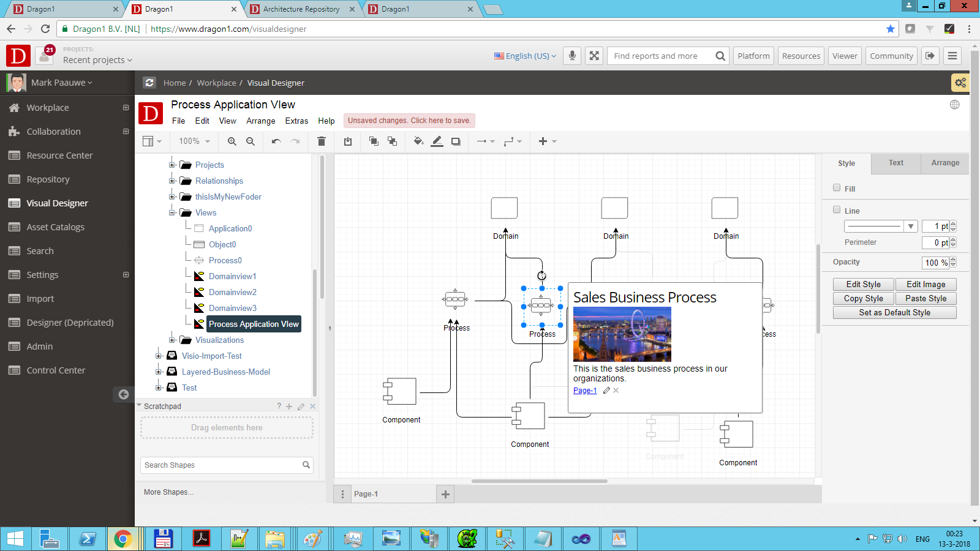Click the zoom out magnifier icon
The width and height of the screenshot is (980, 551).
[251, 141]
